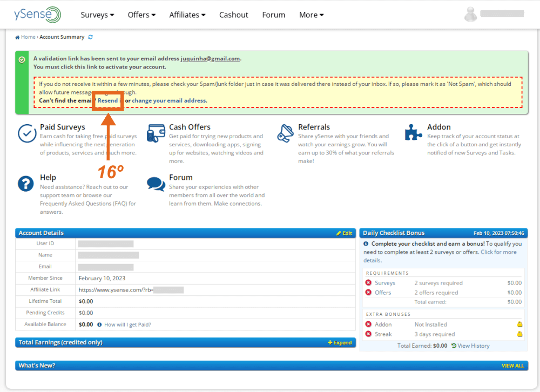
Task: Click the red X icon beside Surveys requirement
Action: (368, 283)
